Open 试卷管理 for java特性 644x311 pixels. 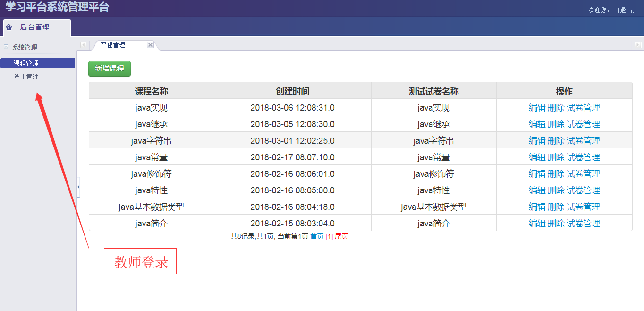583,190
